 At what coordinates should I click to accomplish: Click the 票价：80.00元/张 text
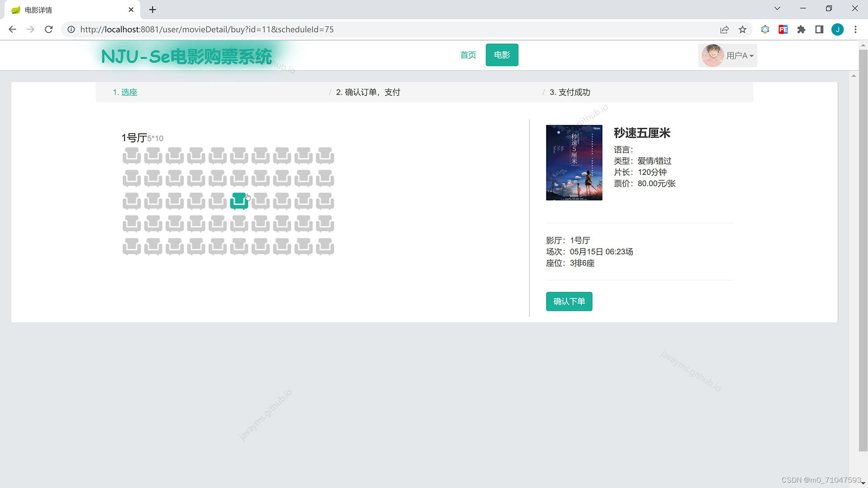645,183
